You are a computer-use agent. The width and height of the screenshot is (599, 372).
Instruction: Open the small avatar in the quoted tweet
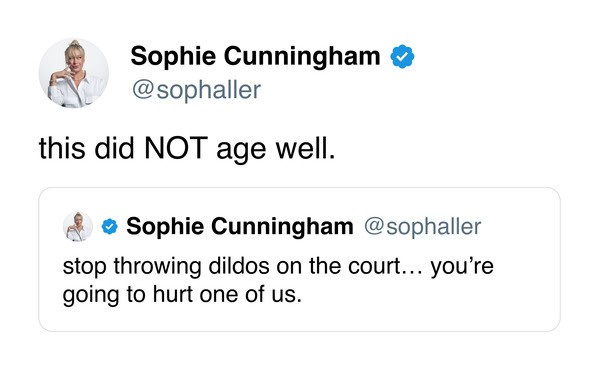pos(78,226)
